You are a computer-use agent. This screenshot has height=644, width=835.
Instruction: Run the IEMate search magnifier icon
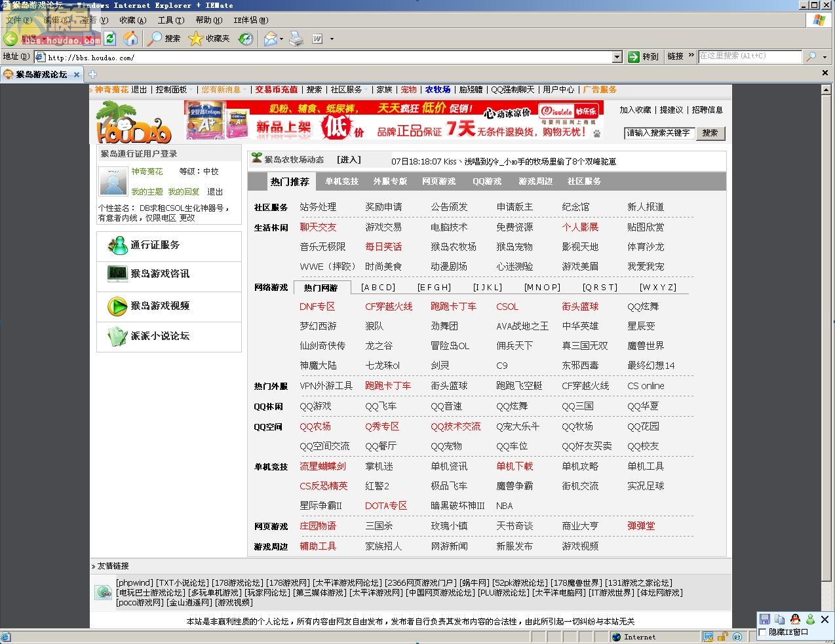pyautogui.click(x=811, y=57)
